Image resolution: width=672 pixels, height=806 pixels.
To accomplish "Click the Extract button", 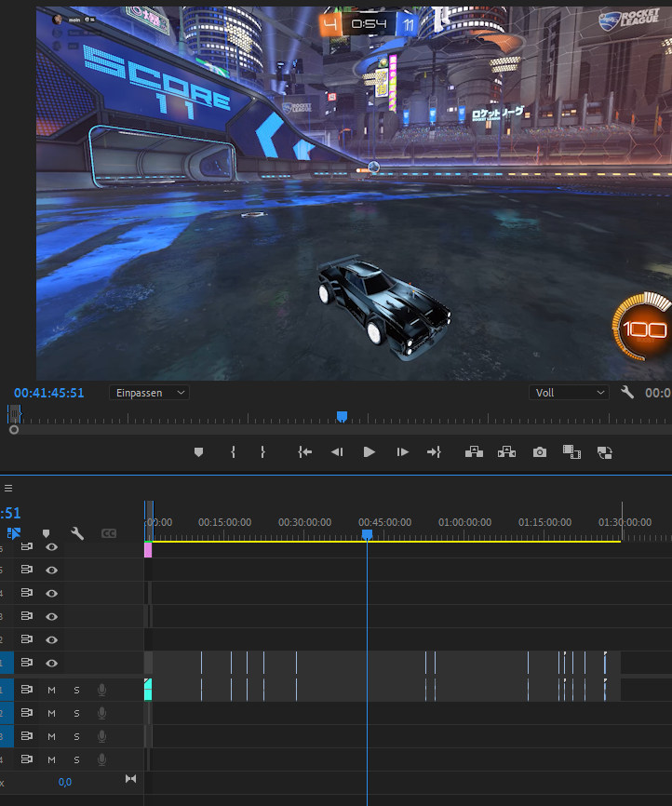I will tap(506, 451).
